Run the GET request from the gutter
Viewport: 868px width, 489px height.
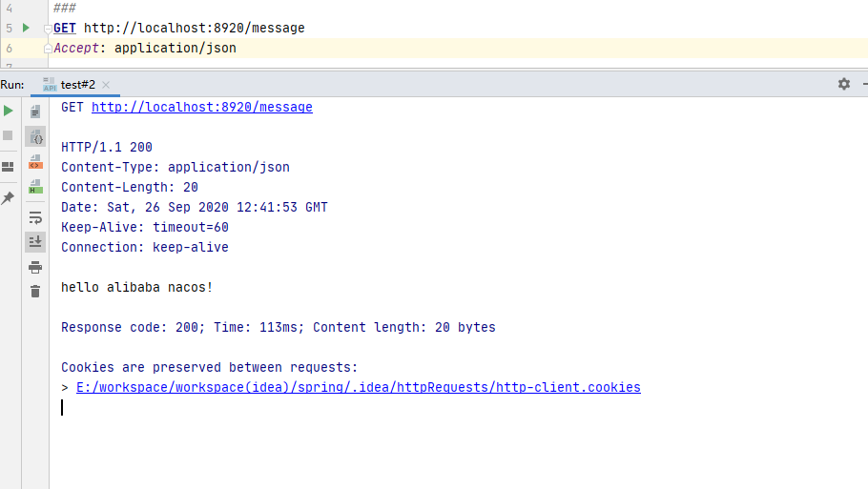tap(27, 29)
